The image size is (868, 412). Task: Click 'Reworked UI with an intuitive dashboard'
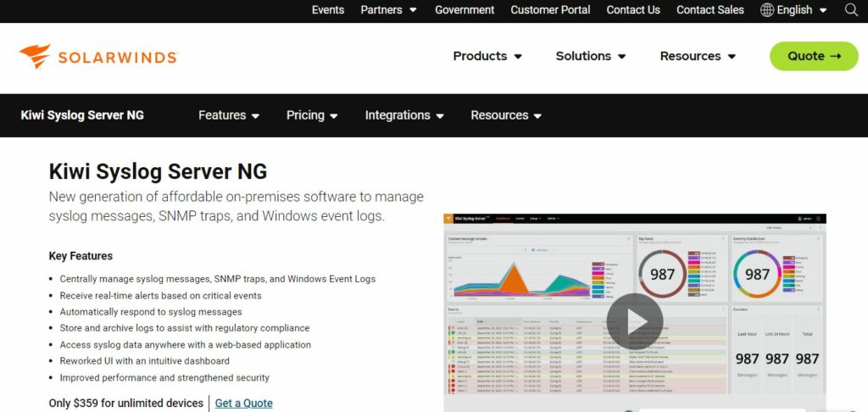(x=144, y=361)
